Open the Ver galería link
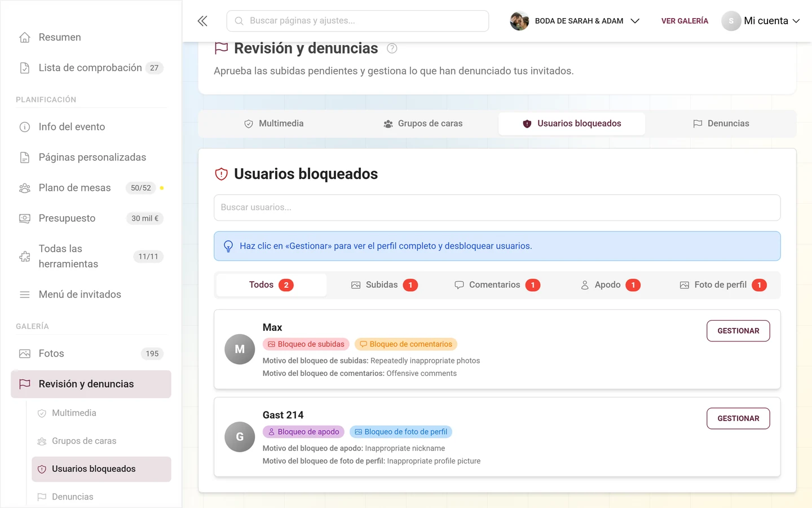The width and height of the screenshot is (812, 508). tap(685, 21)
